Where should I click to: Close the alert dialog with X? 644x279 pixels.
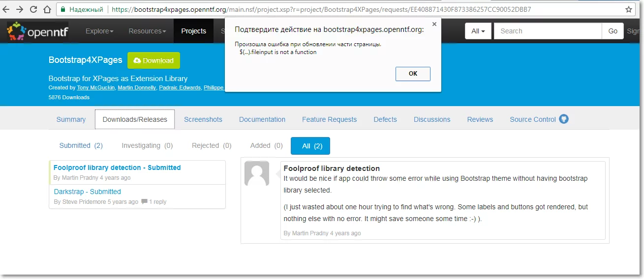coord(434,24)
